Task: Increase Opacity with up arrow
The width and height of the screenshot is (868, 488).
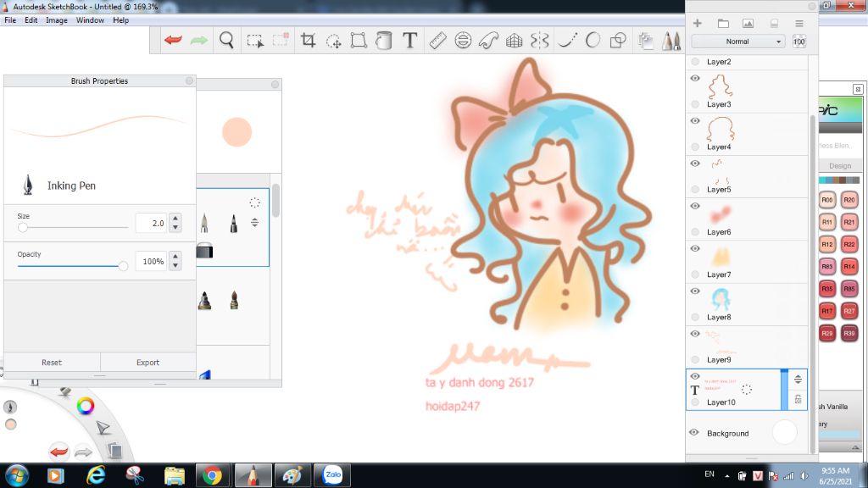Action: pos(175,257)
